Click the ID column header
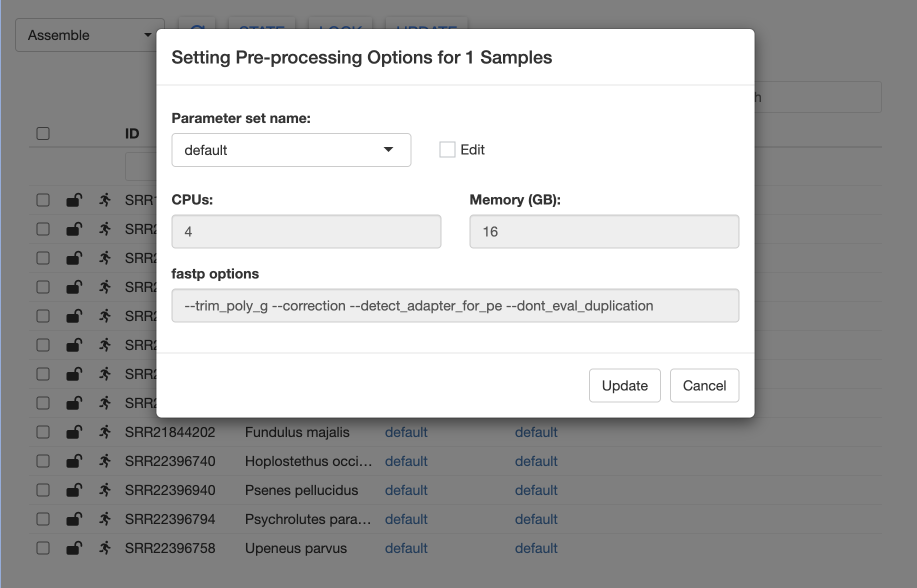 (x=132, y=133)
